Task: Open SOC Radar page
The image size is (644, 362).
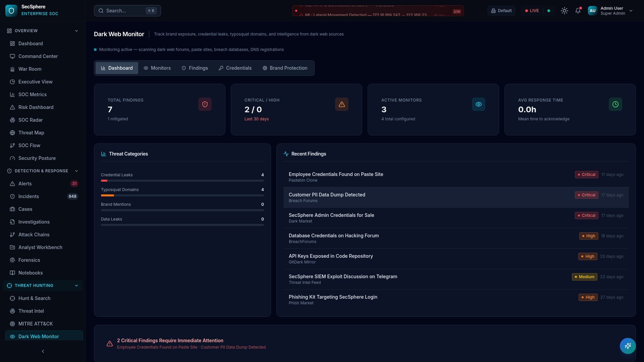Action: 44,120
